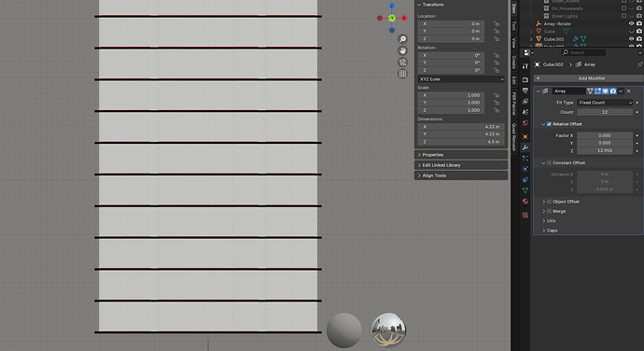Open the PBR Painter sidebar tab
644x351 pixels.
514,104
